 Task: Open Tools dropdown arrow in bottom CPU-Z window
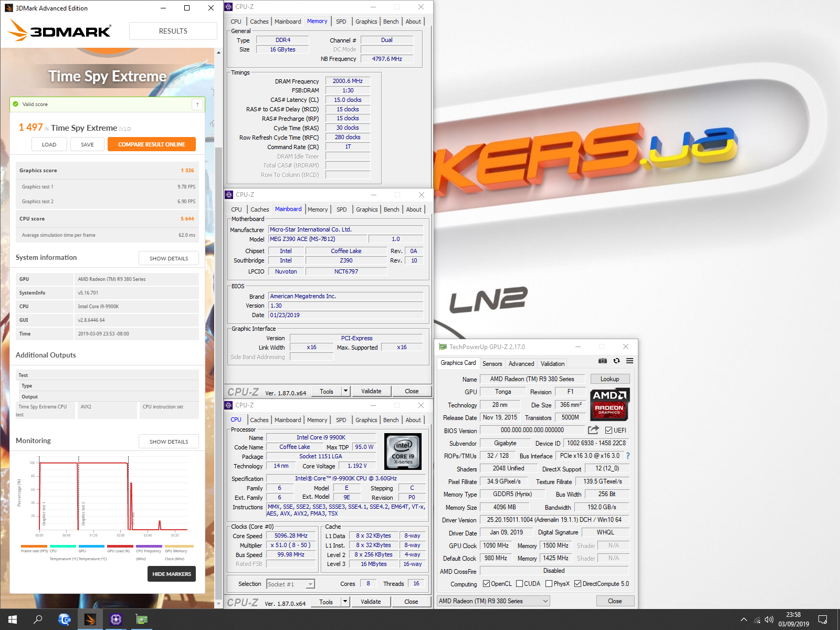(345, 602)
